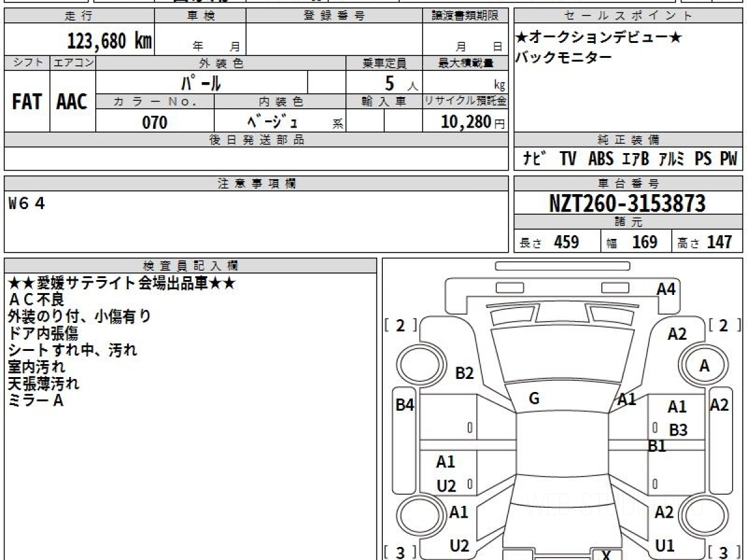Click the 室内汚れ note
747x560 pixels.
tap(36, 367)
